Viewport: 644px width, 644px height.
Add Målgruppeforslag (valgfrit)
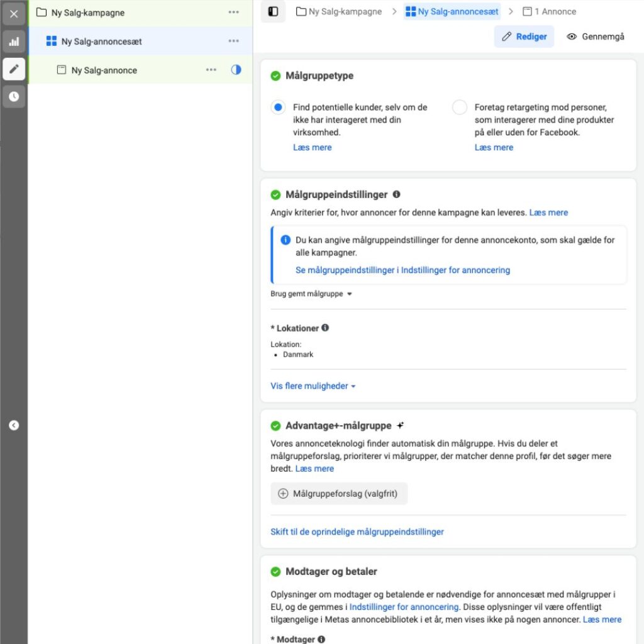339,494
